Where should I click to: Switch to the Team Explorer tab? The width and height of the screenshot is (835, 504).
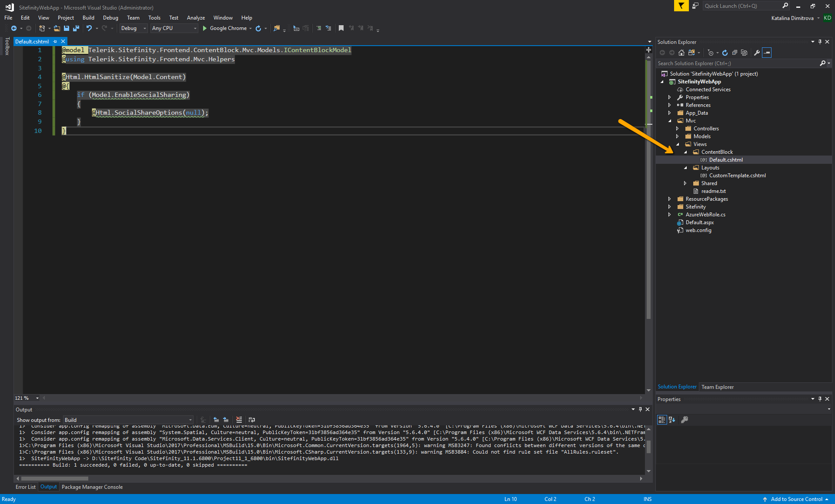717,387
